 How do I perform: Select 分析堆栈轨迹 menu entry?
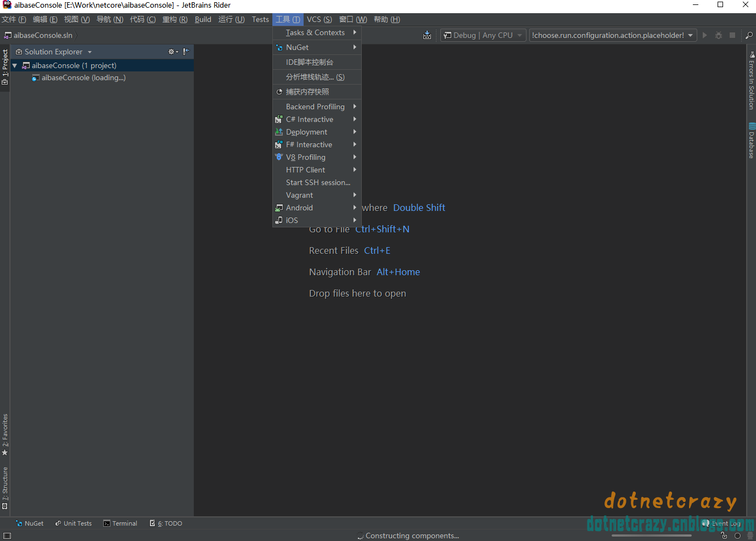(317, 77)
